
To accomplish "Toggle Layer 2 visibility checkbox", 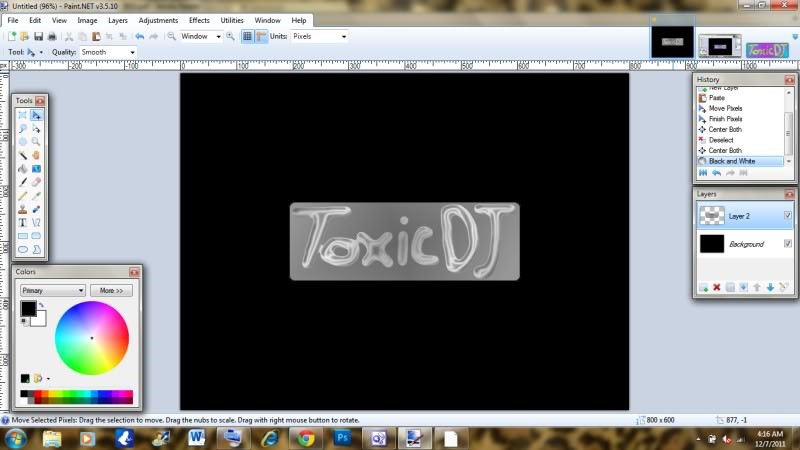I will 788,216.
